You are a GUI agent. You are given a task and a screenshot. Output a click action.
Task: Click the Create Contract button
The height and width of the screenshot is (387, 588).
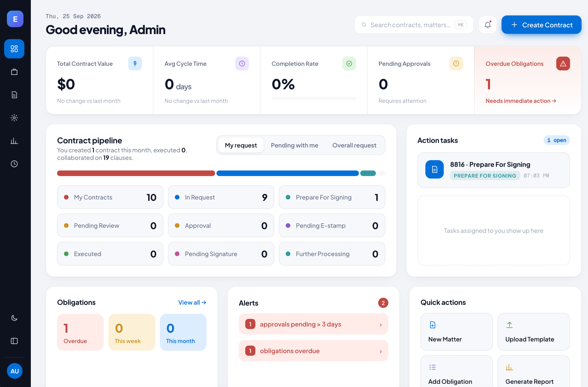[541, 25]
